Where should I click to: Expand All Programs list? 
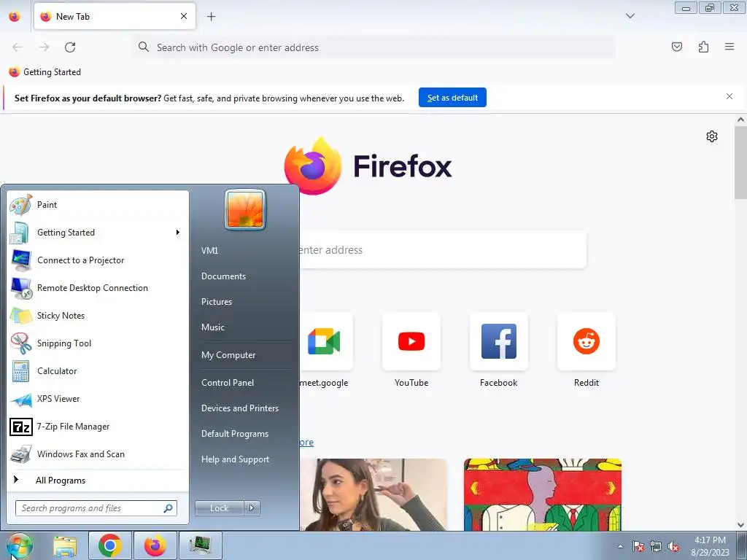coord(97,480)
